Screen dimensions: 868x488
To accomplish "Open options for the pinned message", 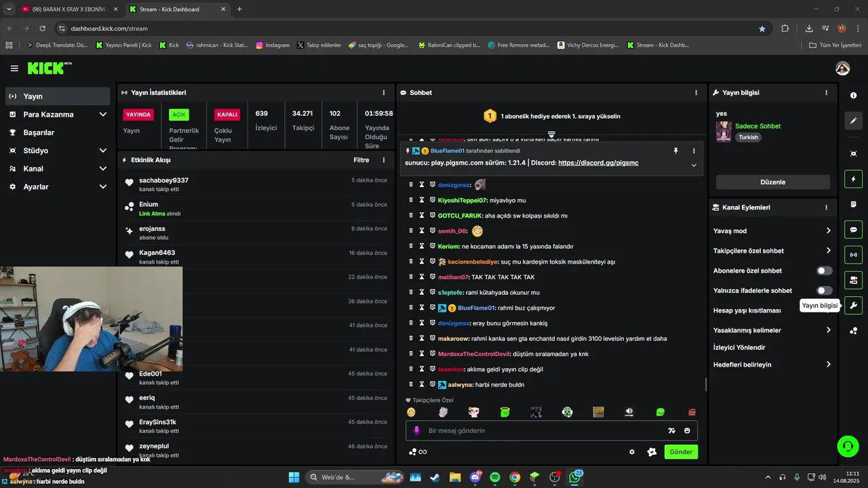I will click(694, 151).
